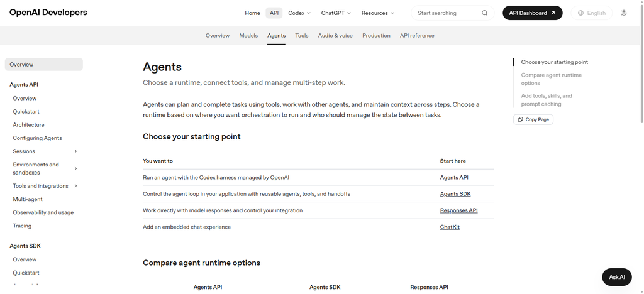The height and width of the screenshot is (294, 644).
Task: Click 'Work directly with model responses' cell
Action: tap(223, 210)
